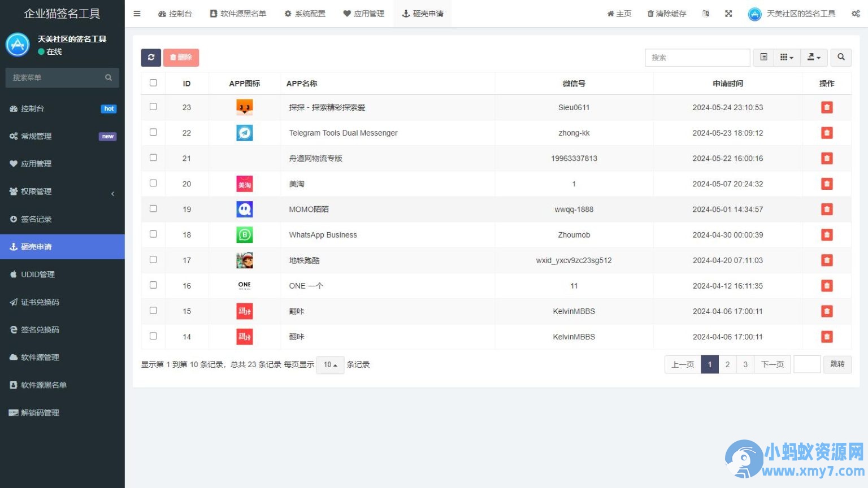Screen dimensions: 868x488
Task: Sort by the 申请时间 column header
Action: coord(728,84)
